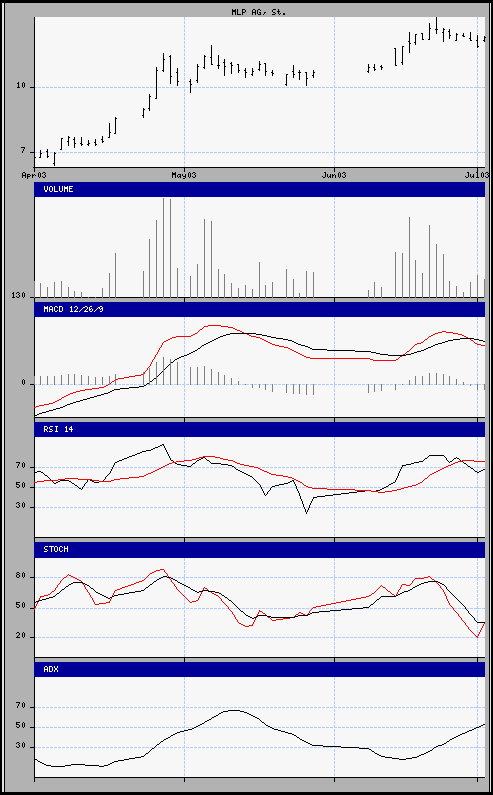Click the tallest volume bar in late April
493x795 pixels.
point(163,247)
